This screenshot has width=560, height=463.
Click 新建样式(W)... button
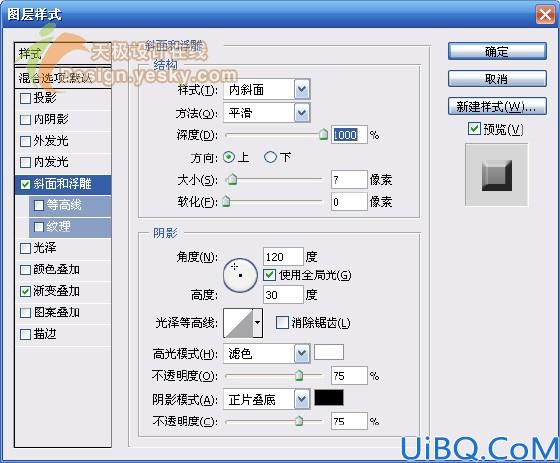point(497,106)
